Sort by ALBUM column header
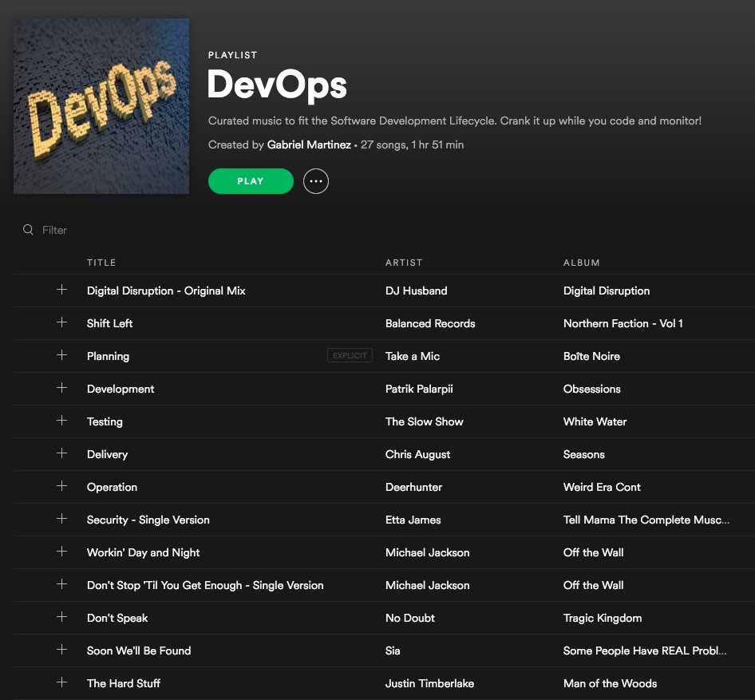This screenshot has width=755, height=700. click(581, 263)
